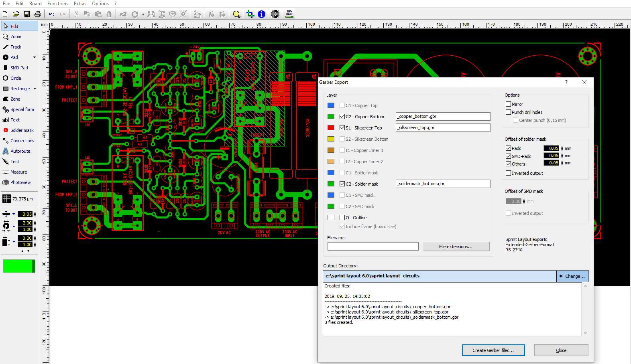The height and width of the screenshot is (364, 631).
Task: Select the Circle tool
Action: (19, 78)
